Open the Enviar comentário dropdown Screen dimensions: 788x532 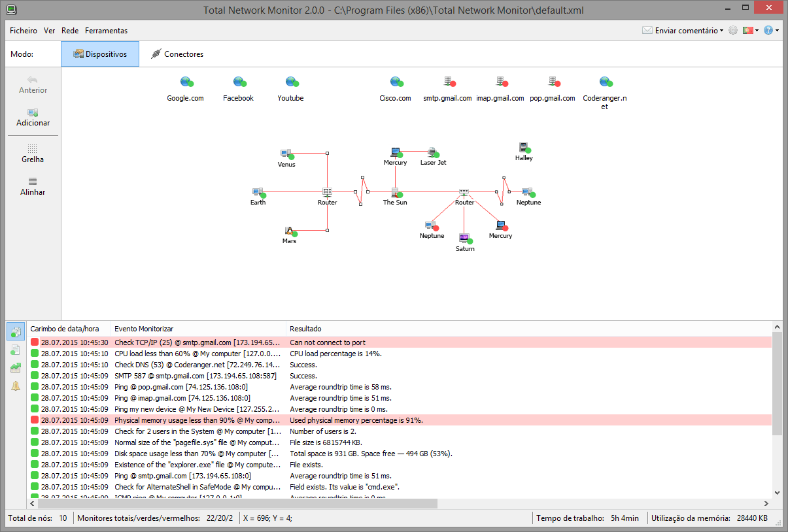pyautogui.click(x=683, y=31)
